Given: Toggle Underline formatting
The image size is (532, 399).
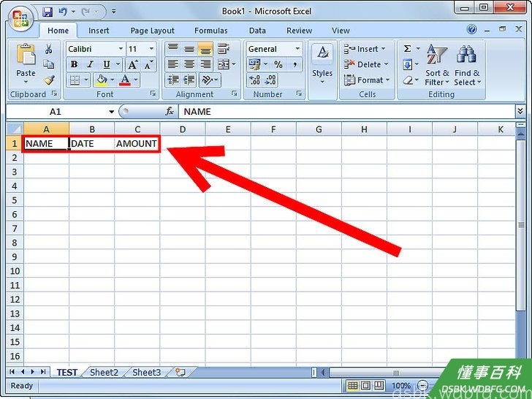Looking at the screenshot, I should [x=107, y=64].
